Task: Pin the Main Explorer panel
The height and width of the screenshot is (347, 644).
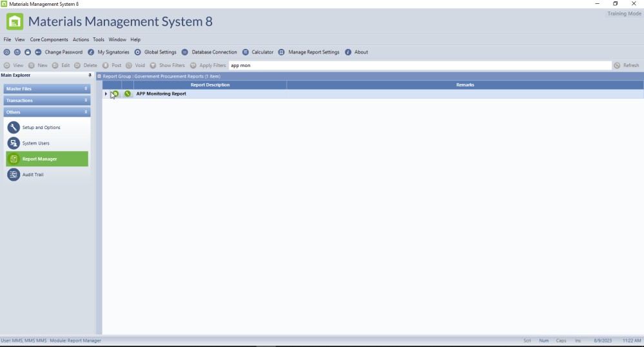Action: coord(90,75)
